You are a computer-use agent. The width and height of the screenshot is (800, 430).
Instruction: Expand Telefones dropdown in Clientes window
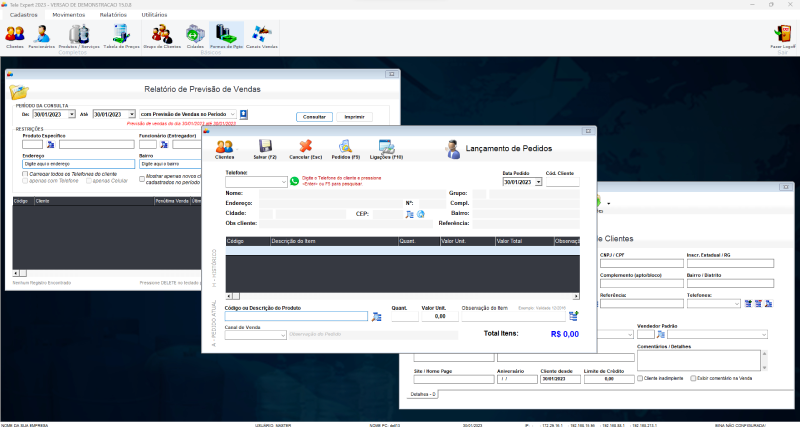737,304
